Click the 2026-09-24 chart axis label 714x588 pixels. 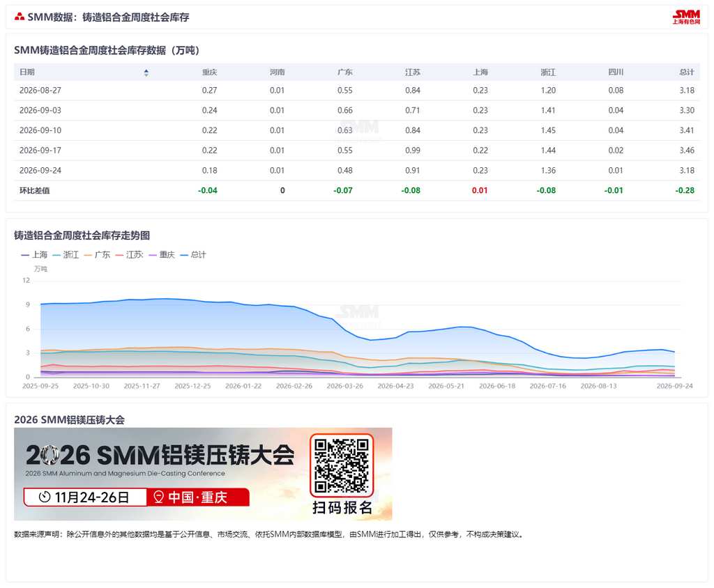click(674, 386)
